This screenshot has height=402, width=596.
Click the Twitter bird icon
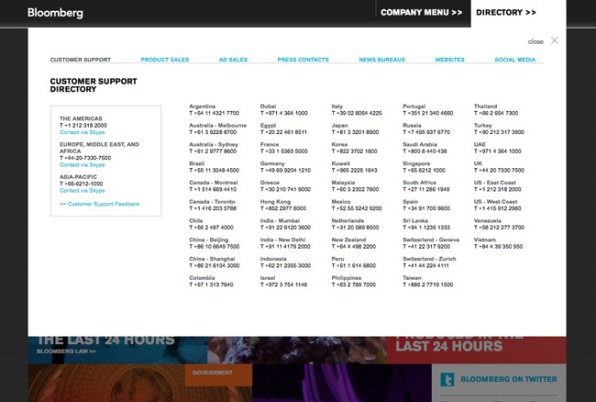click(447, 379)
